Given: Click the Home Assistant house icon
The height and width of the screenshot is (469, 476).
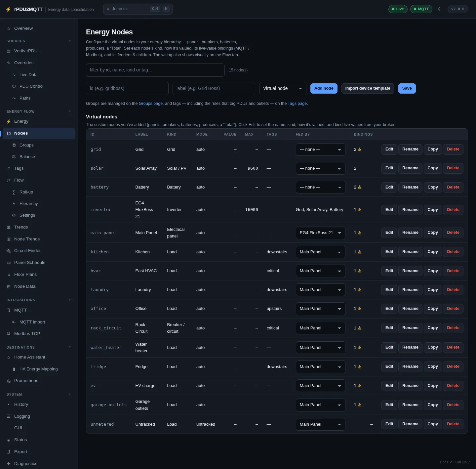Looking at the screenshot, I should [x=9, y=357].
